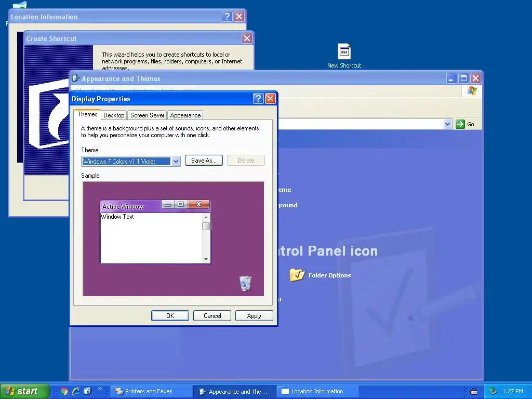Click the Folder Options icon
This screenshot has width=532, height=399.
(297, 275)
